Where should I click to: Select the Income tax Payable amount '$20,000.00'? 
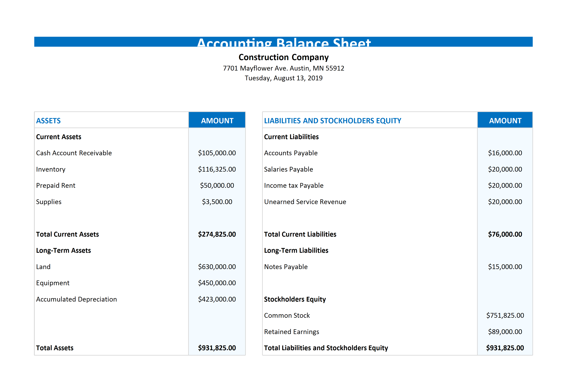[505, 185]
